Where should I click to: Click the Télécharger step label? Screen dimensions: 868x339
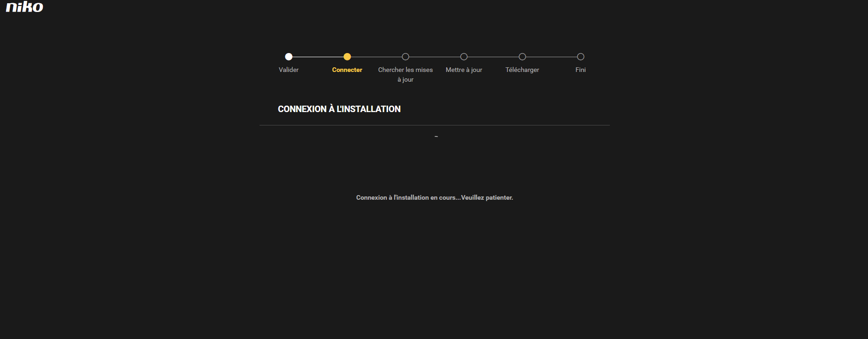(522, 70)
